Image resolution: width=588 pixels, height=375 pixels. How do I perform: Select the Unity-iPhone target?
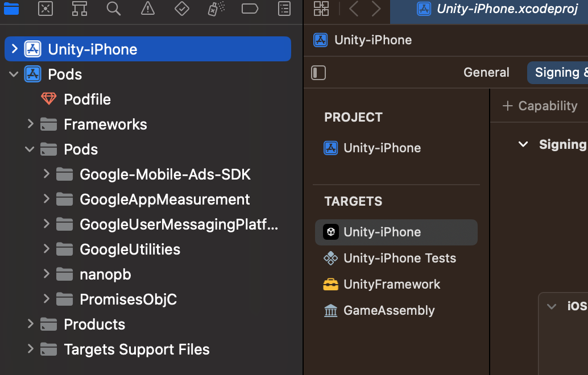(396, 232)
